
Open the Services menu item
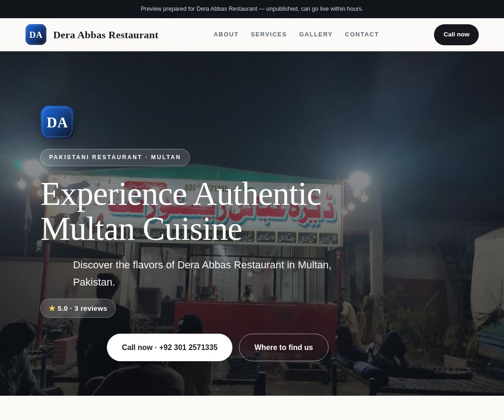click(269, 35)
